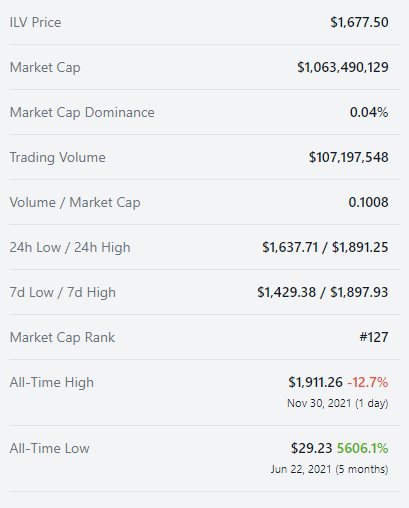Select the trading volume $107,197,548
Image resolution: width=409 pixels, height=508 pixels.
pos(349,157)
